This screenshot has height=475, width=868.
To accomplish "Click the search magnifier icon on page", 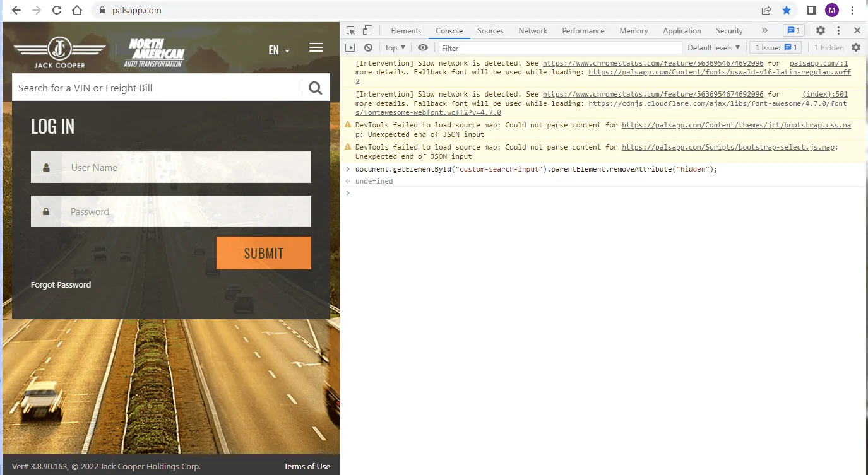I will tap(316, 88).
